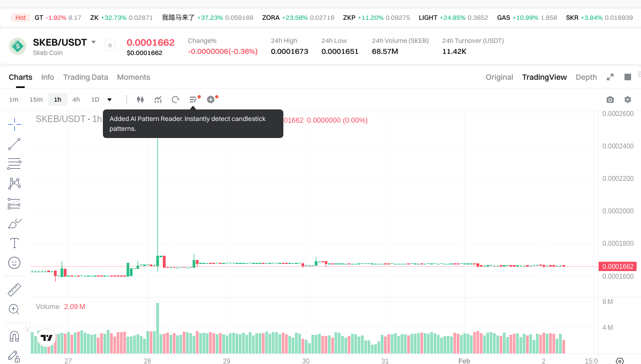The width and height of the screenshot is (641, 364).
Task: Click the 0.0001662 price axis label
Action: tap(618, 267)
